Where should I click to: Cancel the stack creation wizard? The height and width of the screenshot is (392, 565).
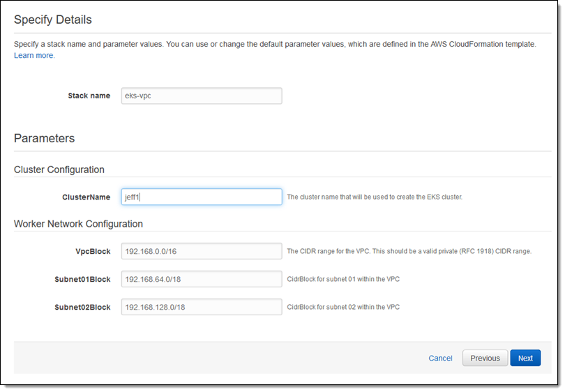[440, 358]
